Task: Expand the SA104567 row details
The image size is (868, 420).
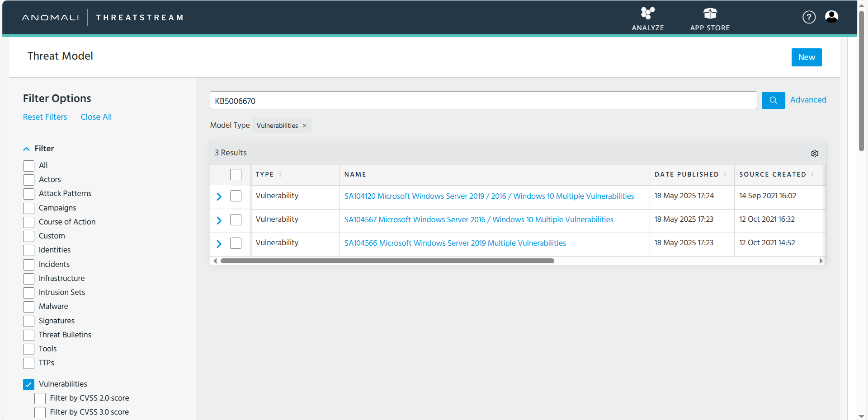Action: click(219, 220)
